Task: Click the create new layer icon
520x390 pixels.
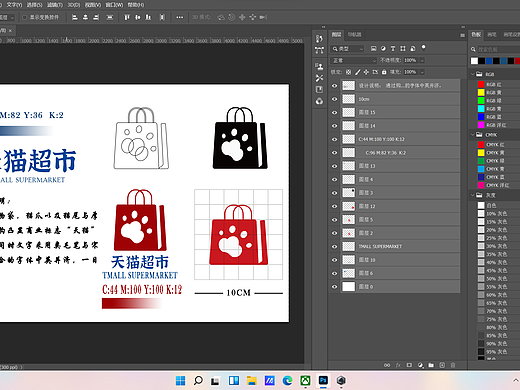Action: point(442,365)
